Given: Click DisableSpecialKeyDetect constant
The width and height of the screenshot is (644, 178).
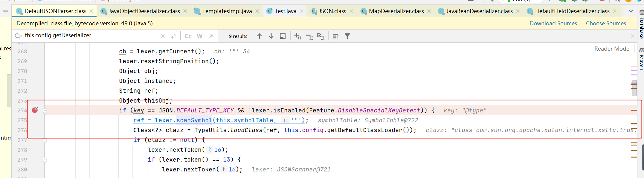Looking at the screenshot, I should click(379, 110).
